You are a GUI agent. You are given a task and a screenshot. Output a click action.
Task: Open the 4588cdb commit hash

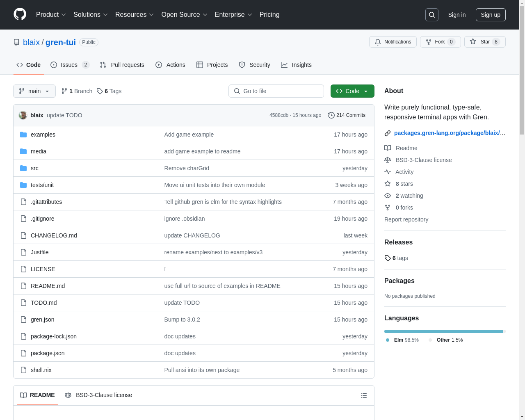coord(279,115)
